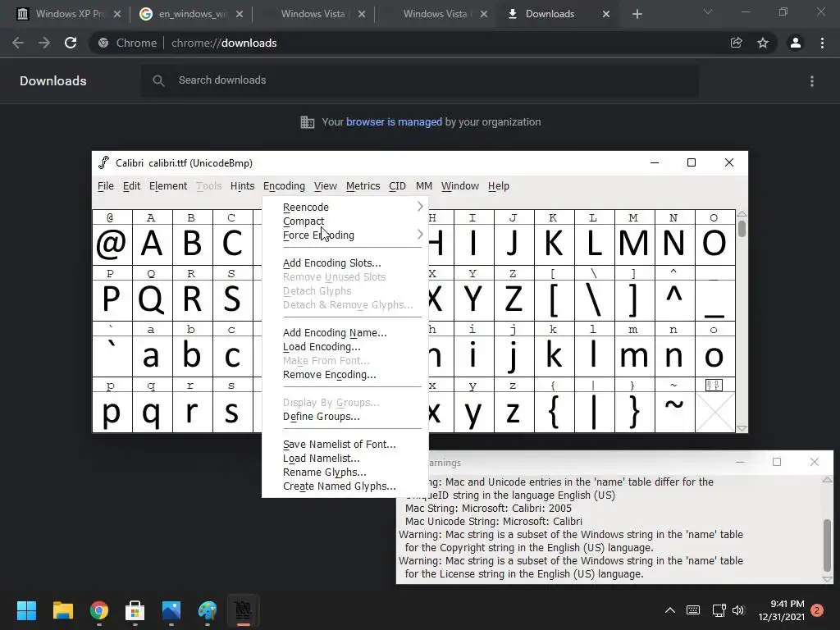Open the FontForge Edit menu
This screenshot has width=840, height=630.
coord(131,186)
